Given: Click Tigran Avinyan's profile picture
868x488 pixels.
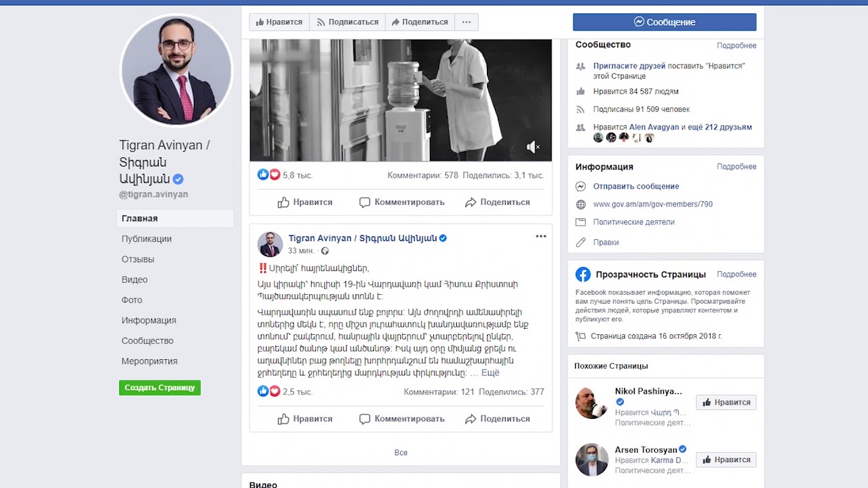Looking at the screenshot, I should coord(176,70).
